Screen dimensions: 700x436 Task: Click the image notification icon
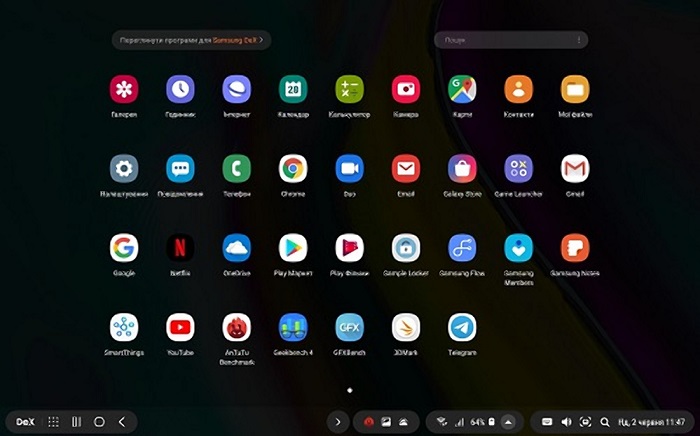click(386, 422)
